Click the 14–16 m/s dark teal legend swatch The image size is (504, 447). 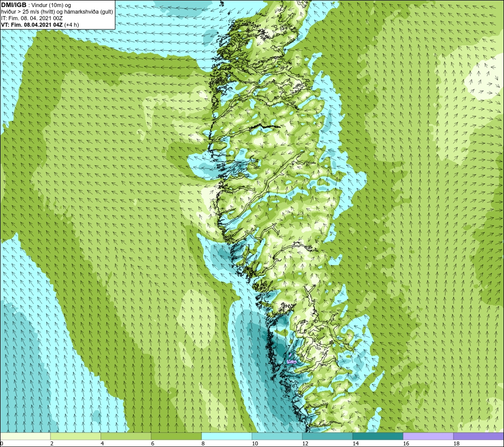tap(377, 436)
